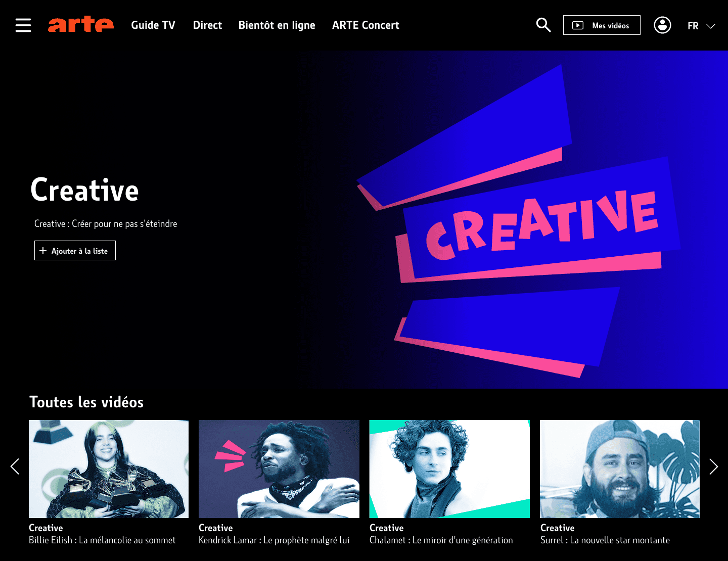
Task: Open the Surrel video thumbnail
Action: 620,469
